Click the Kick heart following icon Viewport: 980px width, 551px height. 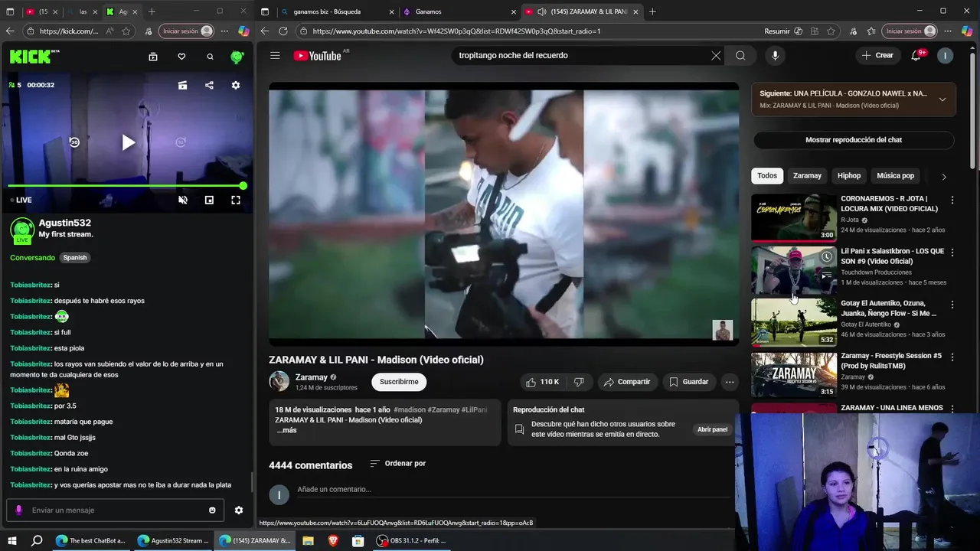(181, 57)
